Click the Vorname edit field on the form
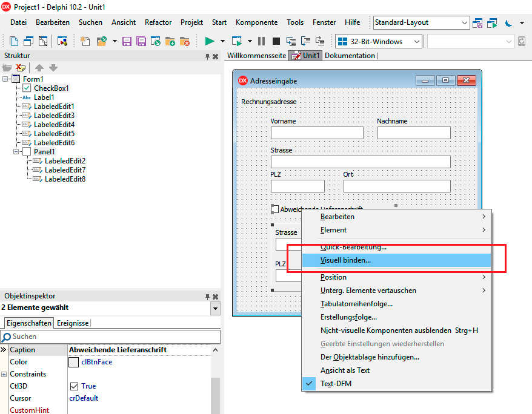The height and width of the screenshot is (414, 532). [317, 133]
